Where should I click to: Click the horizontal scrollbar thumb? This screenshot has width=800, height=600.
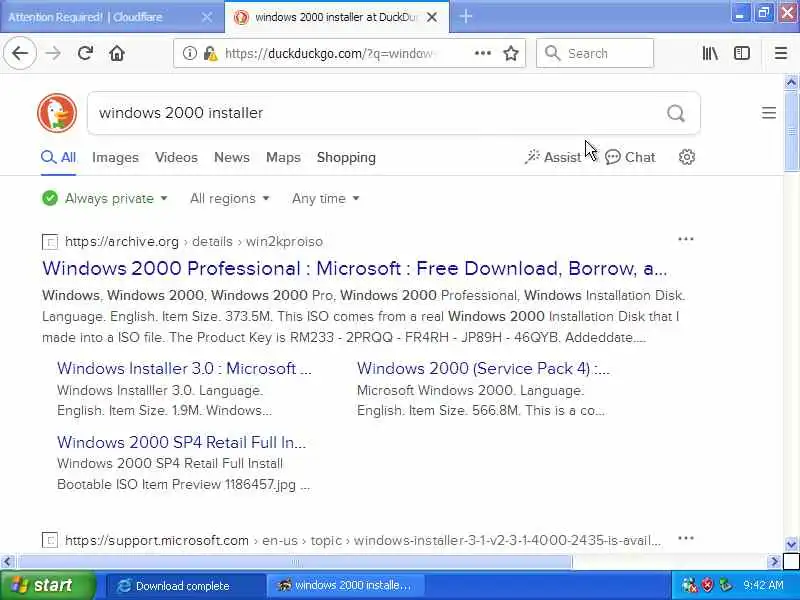tap(295, 562)
